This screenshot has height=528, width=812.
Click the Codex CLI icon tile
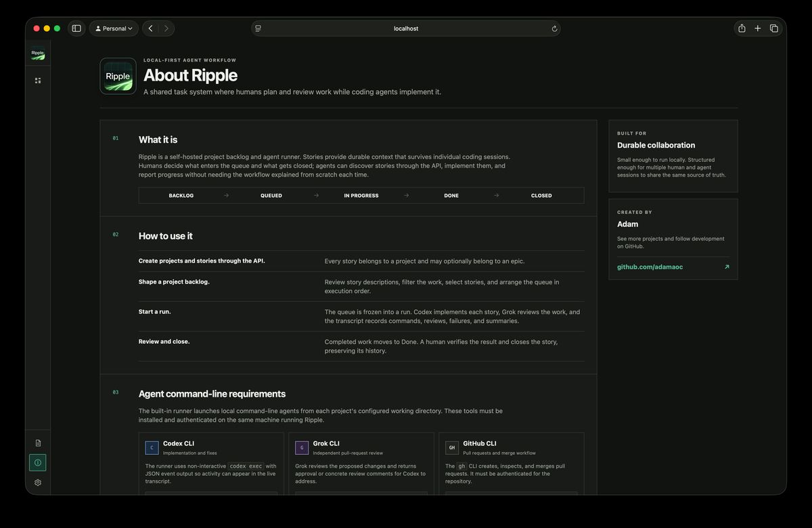(152, 447)
